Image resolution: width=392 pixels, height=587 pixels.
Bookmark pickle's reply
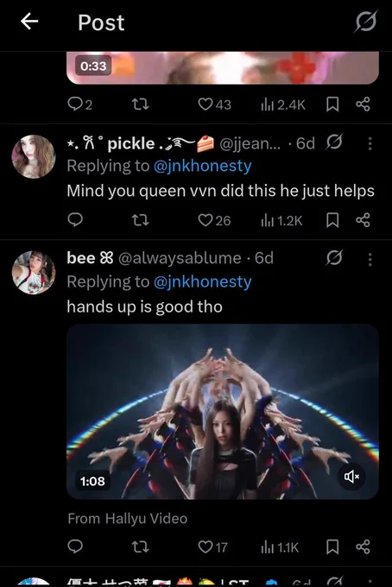click(x=332, y=220)
